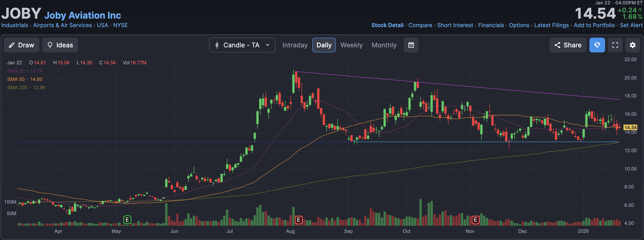Click the November earnings E marker
This screenshot has height=240, width=644.
[475, 220]
